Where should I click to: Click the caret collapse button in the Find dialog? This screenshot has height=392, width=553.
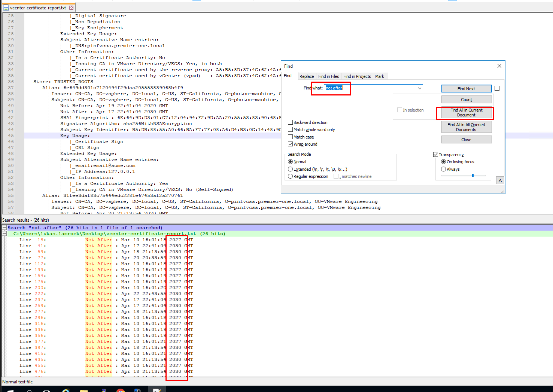(x=500, y=180)
